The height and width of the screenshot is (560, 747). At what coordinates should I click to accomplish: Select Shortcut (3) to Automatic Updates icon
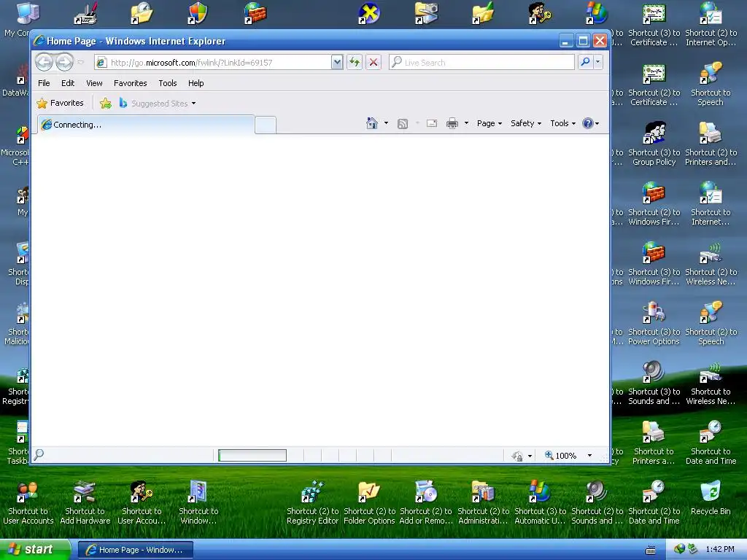click(540, 503)
